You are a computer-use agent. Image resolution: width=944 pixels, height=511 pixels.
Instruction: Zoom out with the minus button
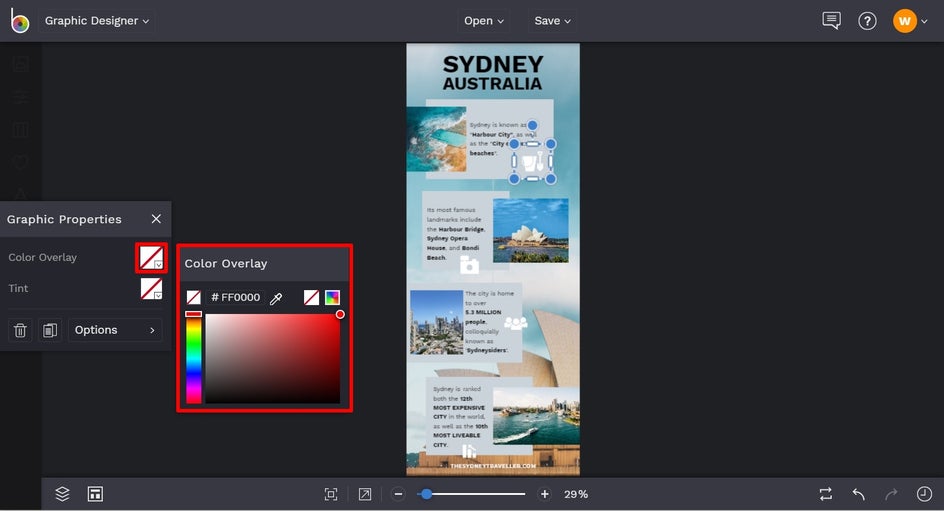[398, 494]
